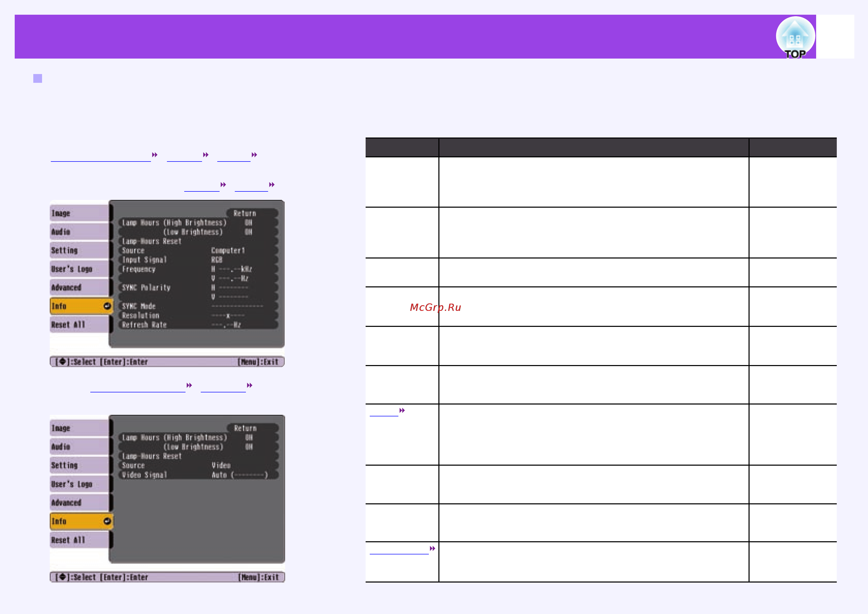Select Image tab in the Video menu screenshot

point(79,428)
